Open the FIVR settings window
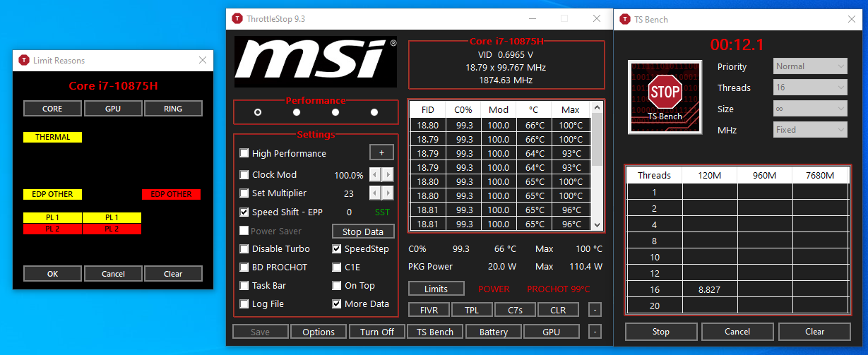 point(429,310)
